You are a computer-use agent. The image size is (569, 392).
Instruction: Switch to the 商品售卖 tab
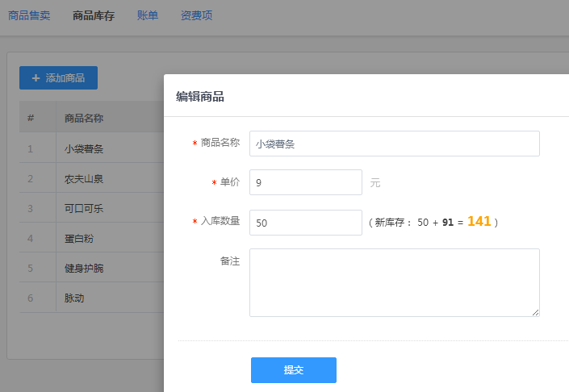pos(29,15)
